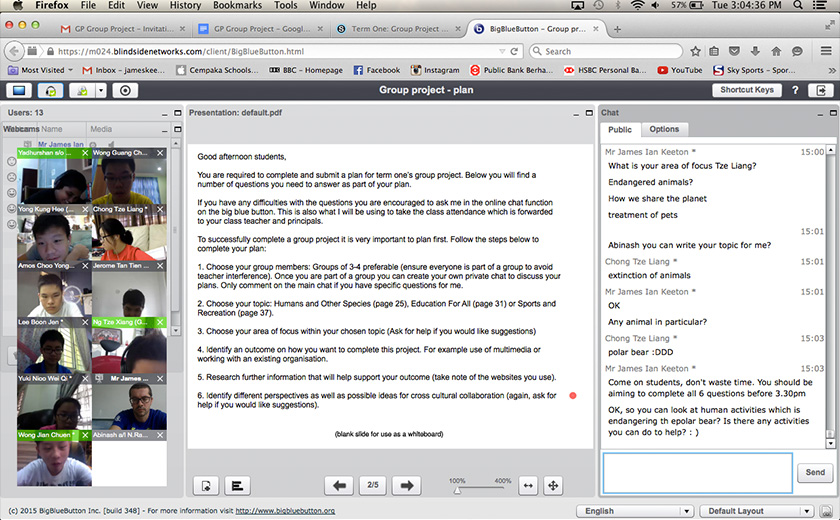Click the fit-to-page button
The image size is (840, 520).
[553, 485]
